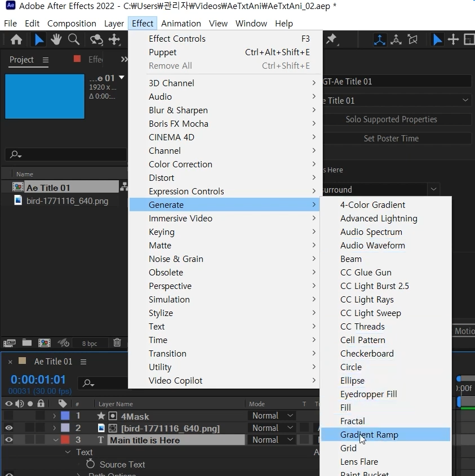Expand the bird-1771116_640.png layer

(x=54, y=428)
